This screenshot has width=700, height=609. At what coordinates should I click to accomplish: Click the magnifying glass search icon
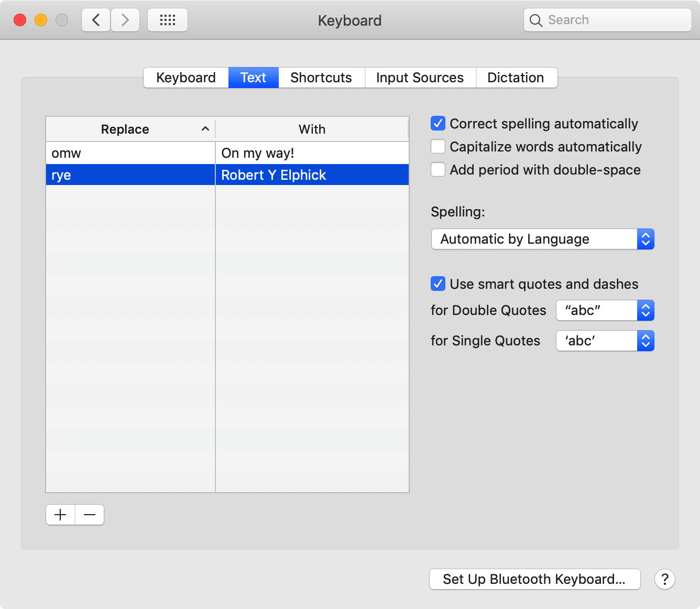pos(536,20)
